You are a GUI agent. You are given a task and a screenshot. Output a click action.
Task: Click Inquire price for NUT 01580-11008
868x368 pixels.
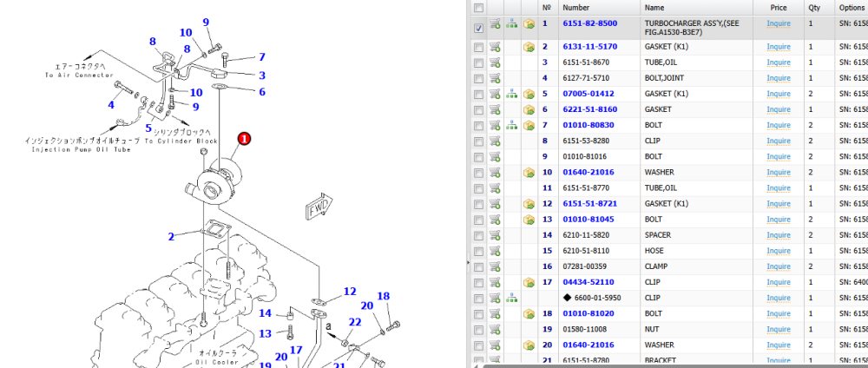[779, 329]
